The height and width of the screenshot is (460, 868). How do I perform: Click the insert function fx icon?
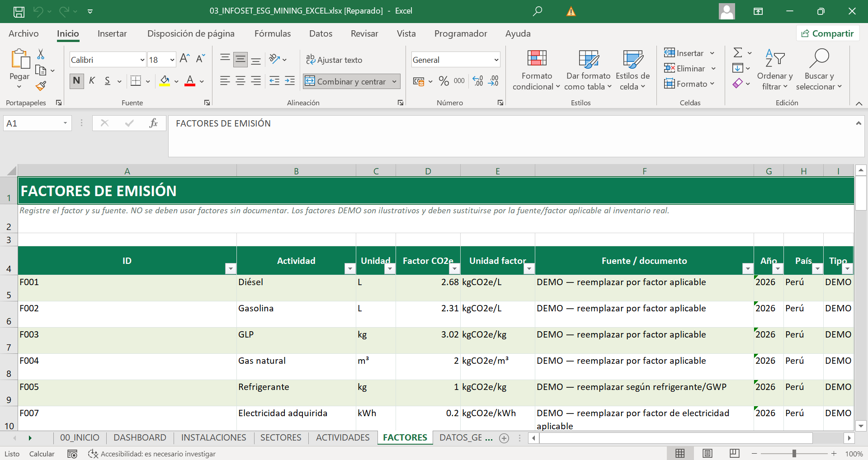153,123
